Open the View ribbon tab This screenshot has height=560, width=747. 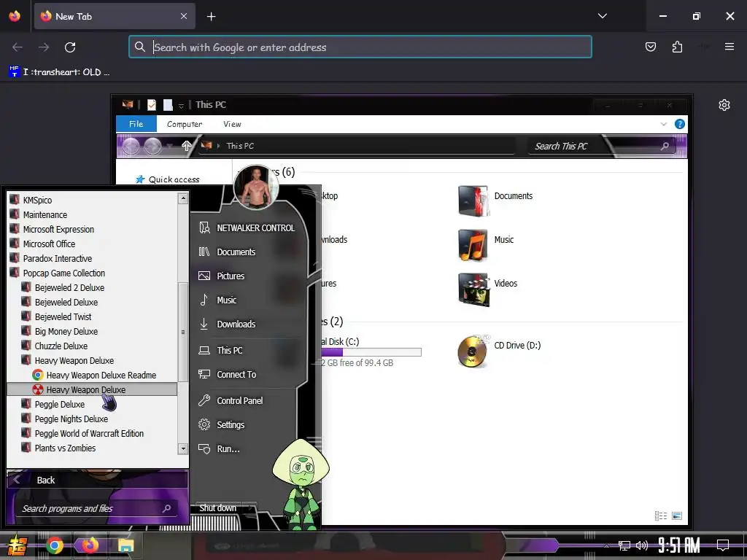point(232,124)
